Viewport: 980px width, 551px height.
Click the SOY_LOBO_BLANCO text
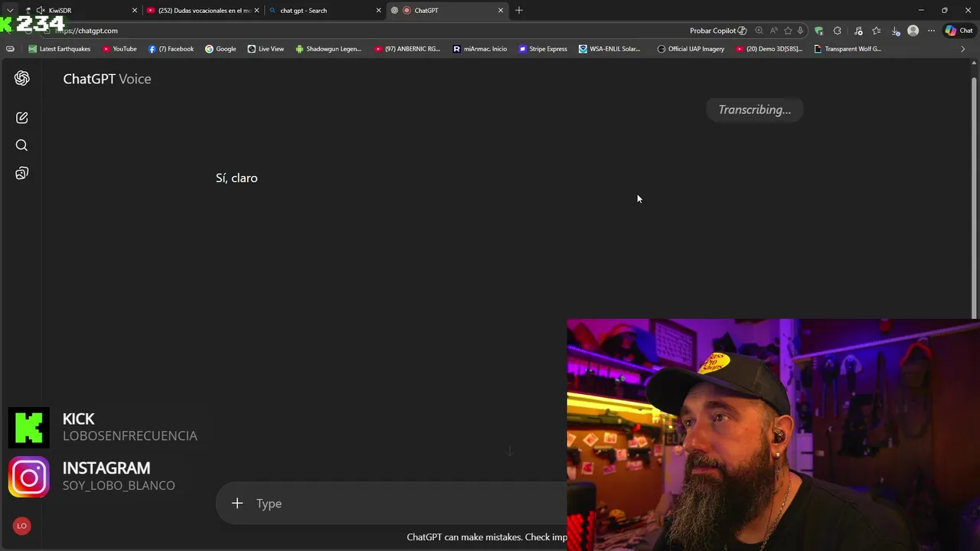click(x=119, y=485)
